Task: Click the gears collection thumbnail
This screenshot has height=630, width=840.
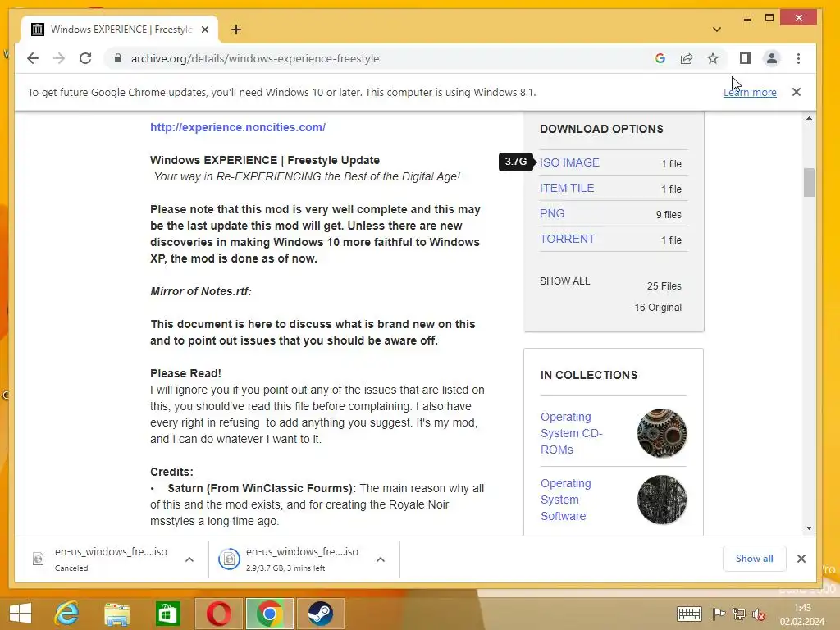Action: [662, 433]
